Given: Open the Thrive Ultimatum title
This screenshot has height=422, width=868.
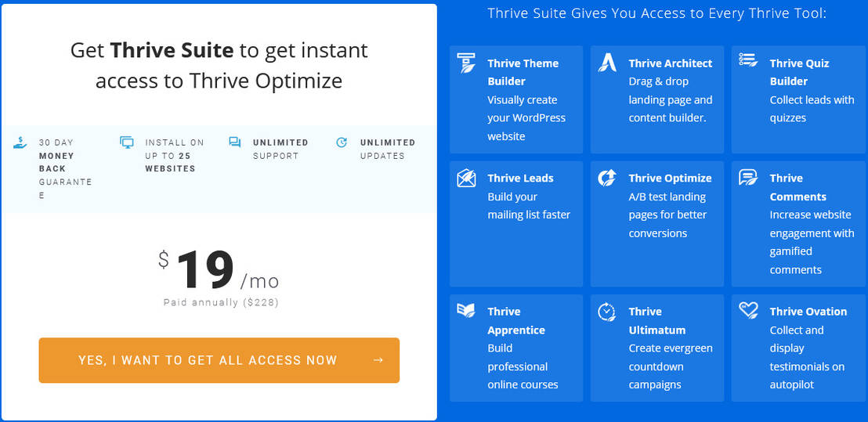Looking at the screenshot, I should pos(657,320).
